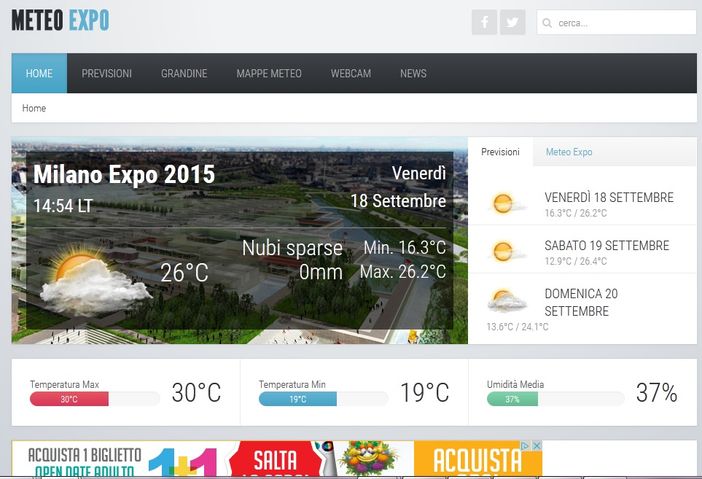Click the 14:54 LT local time
The width and height of the screenshot is (702, 479).
pyautogui.click(x=63, y=206)
